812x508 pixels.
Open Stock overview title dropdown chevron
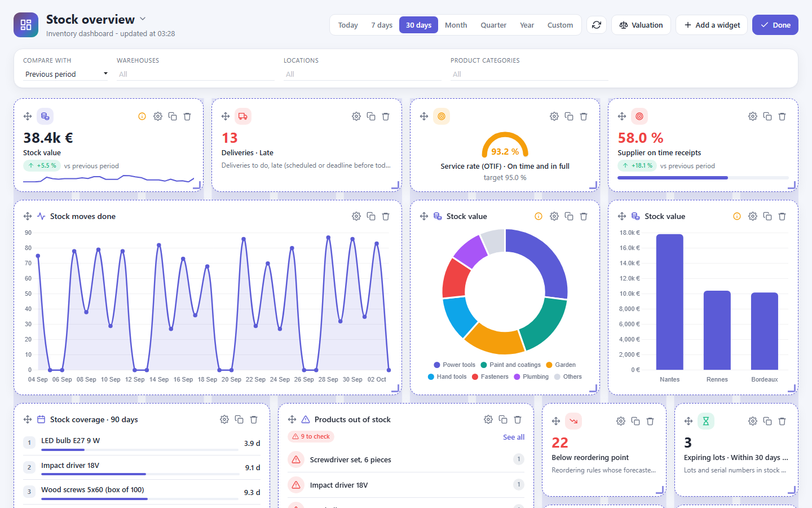click(143, 19)
